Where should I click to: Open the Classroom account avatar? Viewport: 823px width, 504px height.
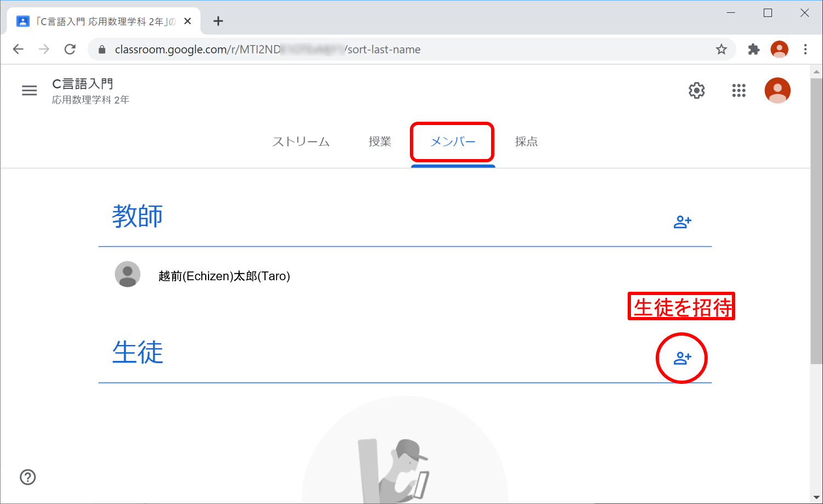777,90
